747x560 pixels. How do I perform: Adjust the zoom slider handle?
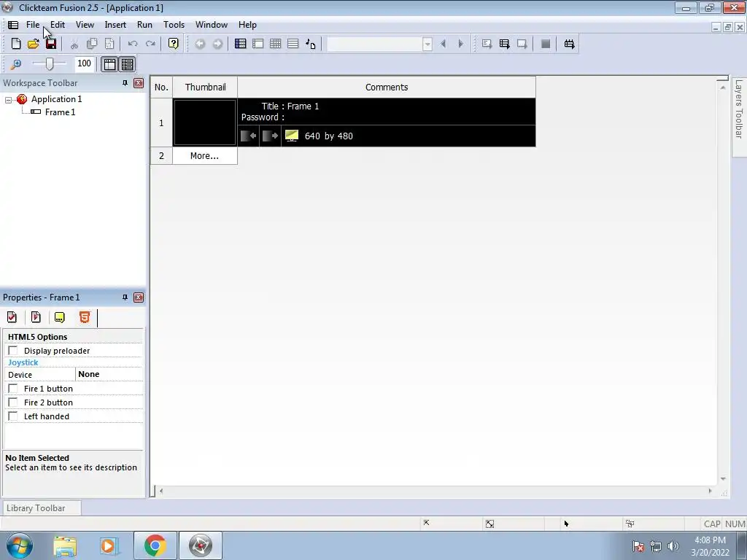point(50,64)
